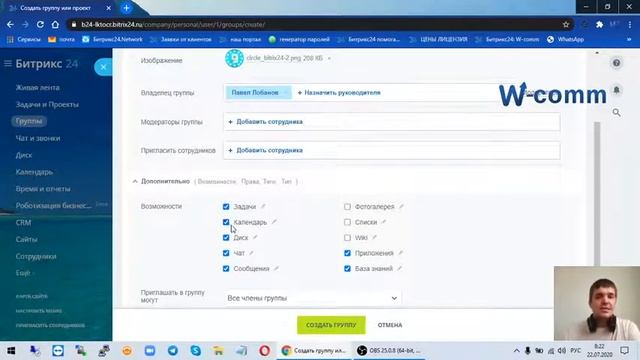Click the page vertical scrollbar thumb

[x=597, y=194]
